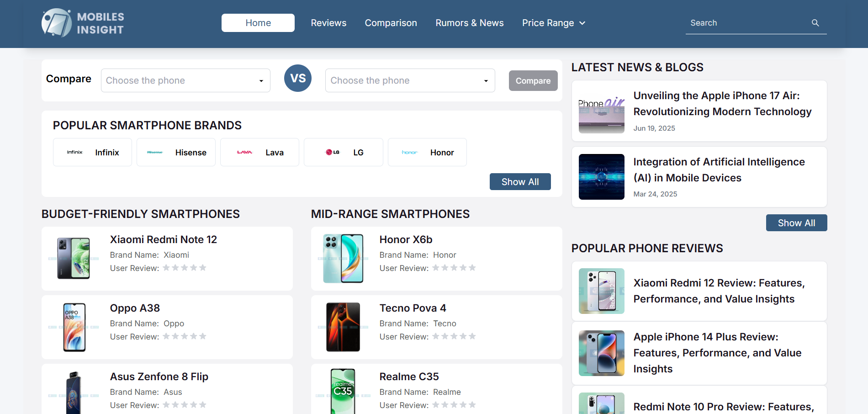Open Xiaomi Redmi Note 12 phone image
Viewport: 868px width, 414px height.
74,259
